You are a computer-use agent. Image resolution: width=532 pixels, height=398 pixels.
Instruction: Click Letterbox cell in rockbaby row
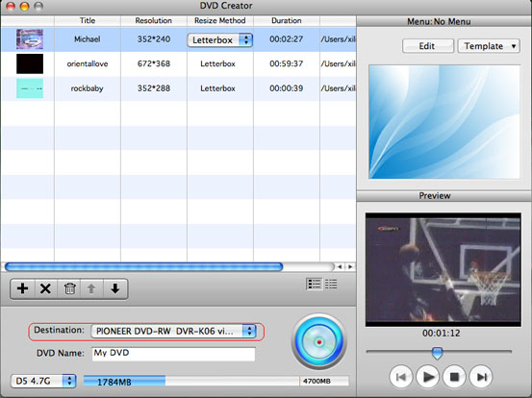[x=217, y=88]
